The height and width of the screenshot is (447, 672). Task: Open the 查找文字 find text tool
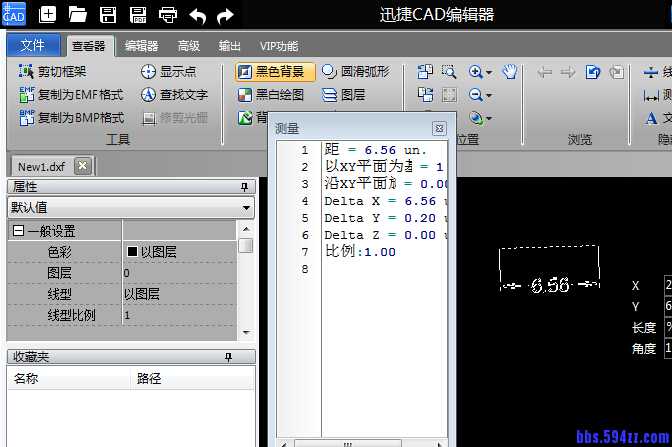(174, 95)
